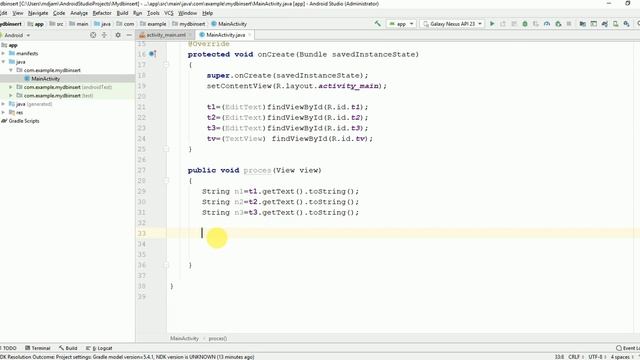Screen dimensions: 640x360
Task: Open the Analyze menu
Action: coord(79,13)
